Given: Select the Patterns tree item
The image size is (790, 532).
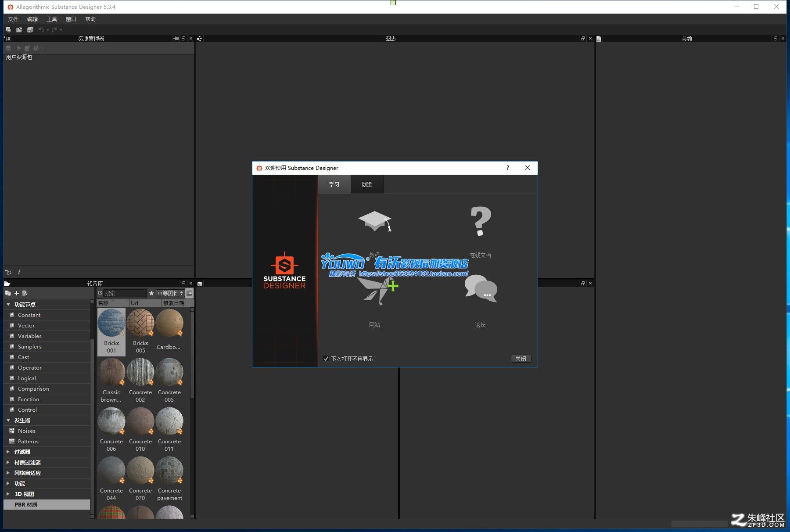Looking at the screenshot, I should [x=47, y=441].
